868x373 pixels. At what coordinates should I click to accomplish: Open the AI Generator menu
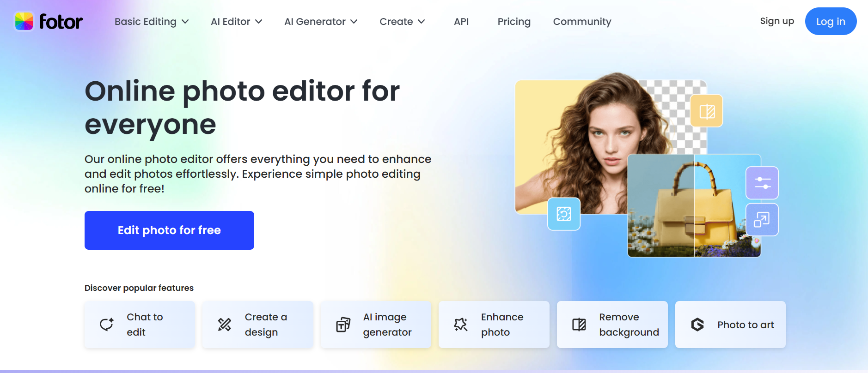tap(321, 22)
